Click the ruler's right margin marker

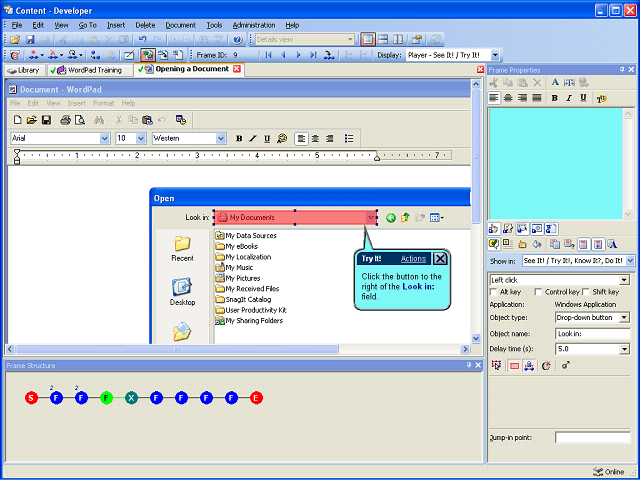click(x=377, y=158)
